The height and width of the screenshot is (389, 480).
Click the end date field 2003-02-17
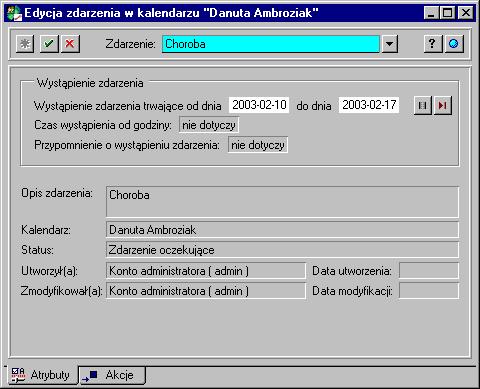coord(369,105)
